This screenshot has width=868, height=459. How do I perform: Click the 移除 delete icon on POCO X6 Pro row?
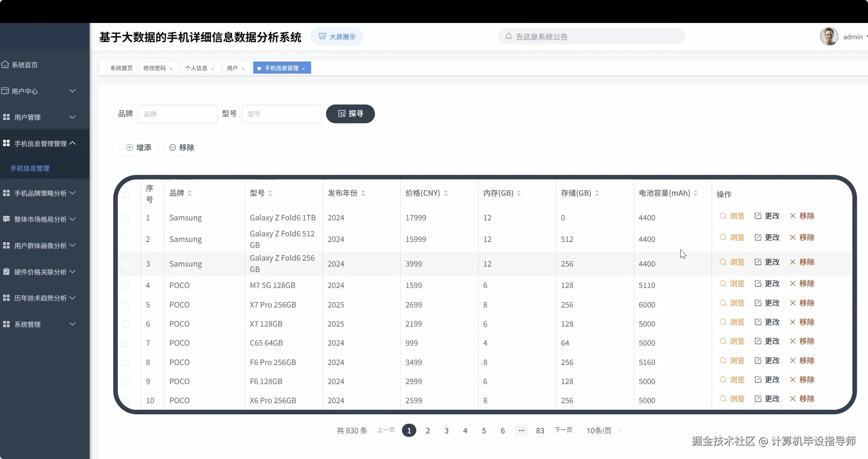pos(792,399)
